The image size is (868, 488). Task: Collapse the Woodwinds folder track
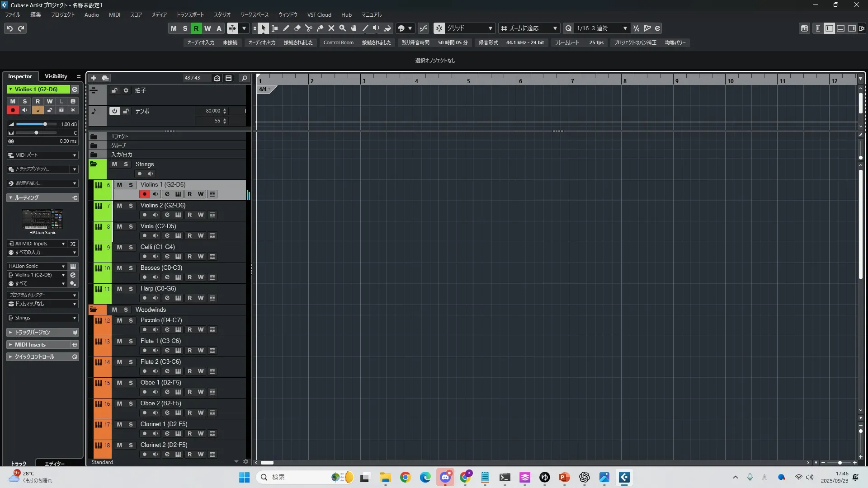click(x=94, y=310)
